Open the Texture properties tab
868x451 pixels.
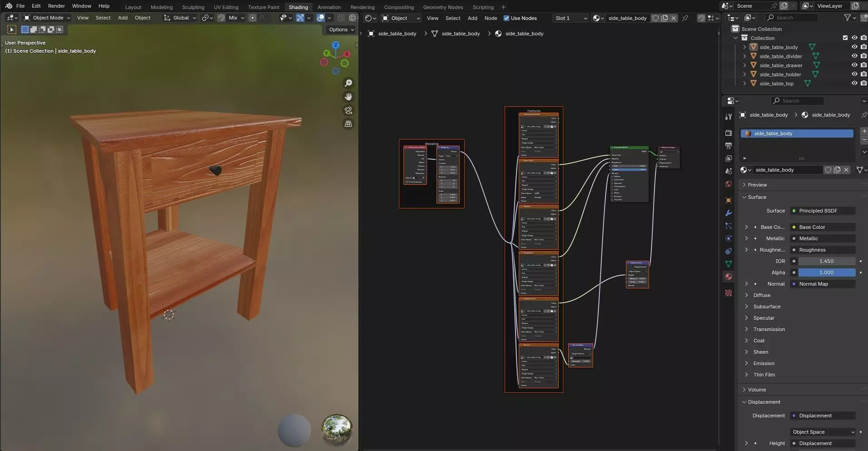(x=729, y=293)
